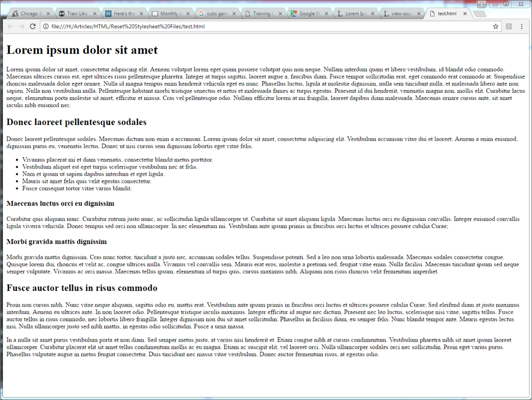Screen dimensions: 532x400
Task: Open the Chrome profile button in the title bar
Action: (482, 4)
